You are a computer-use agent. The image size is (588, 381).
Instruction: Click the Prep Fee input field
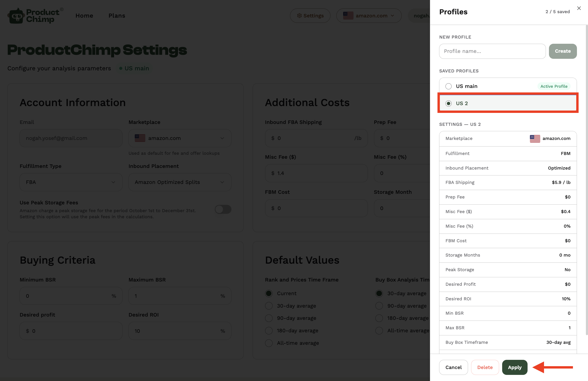tap(402, 138)
